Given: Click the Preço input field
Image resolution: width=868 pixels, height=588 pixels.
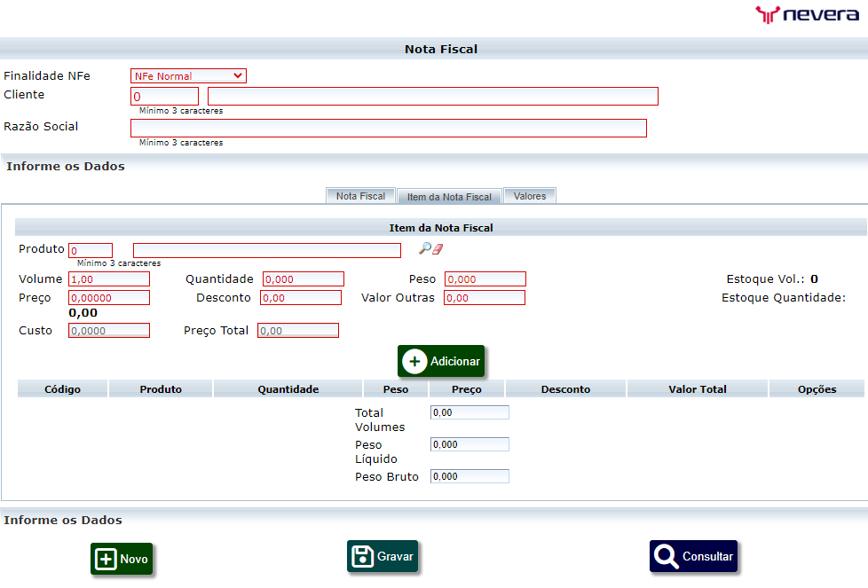Looking at the screenshot, I should (109, 298).
